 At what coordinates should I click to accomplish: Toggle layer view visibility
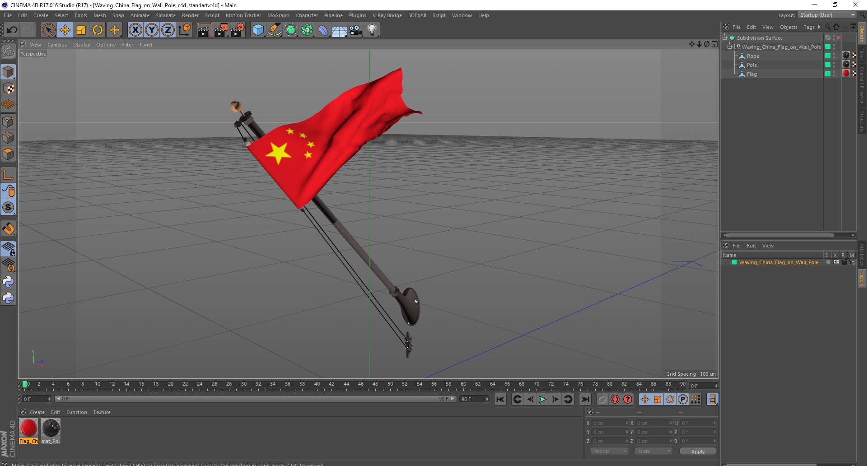pos(836,262)
